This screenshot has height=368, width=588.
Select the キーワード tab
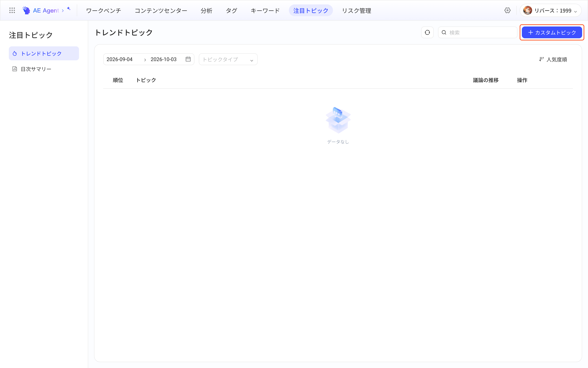[x=265, y=10]
